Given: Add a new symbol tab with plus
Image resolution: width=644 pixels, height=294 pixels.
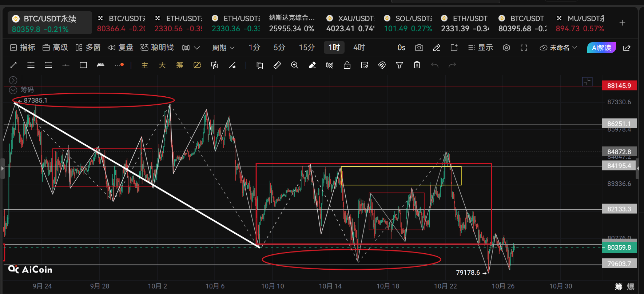Looking at the screenshot, I should [623, 23].
